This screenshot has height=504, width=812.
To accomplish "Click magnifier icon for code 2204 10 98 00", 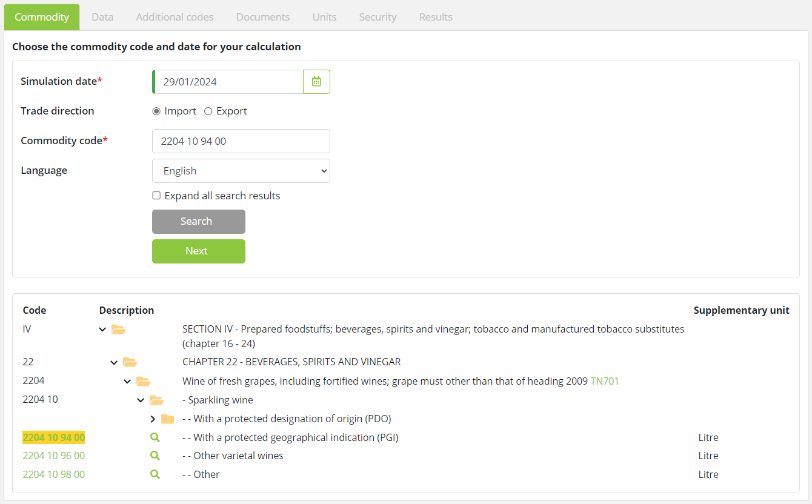I will coord(155,474).
